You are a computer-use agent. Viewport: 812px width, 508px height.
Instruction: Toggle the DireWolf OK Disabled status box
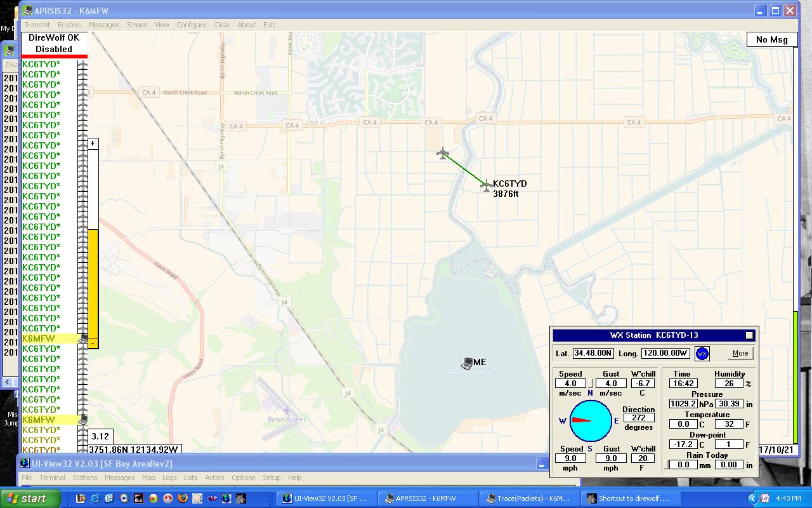(x=54, y=43)
